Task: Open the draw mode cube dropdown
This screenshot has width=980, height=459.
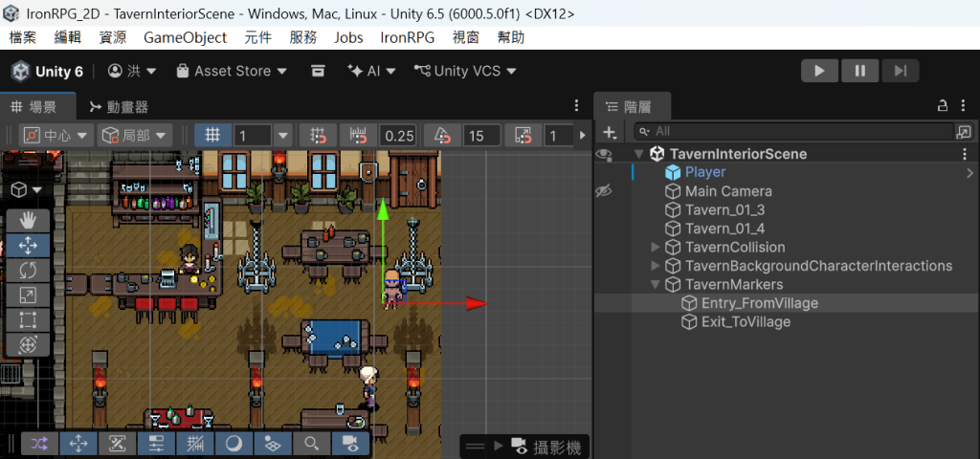Action: 26,190
